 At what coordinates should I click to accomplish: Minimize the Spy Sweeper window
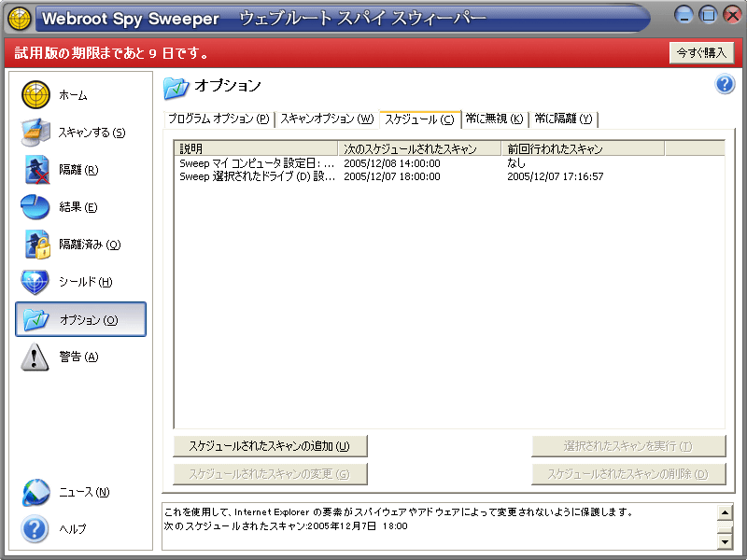[x=684, y=15]
